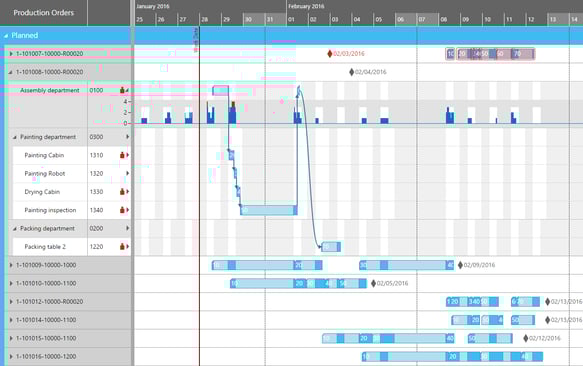Click the capacity icon for Painting inspection 1340
This screenshot has height=366, width=583.
[122, 210]
